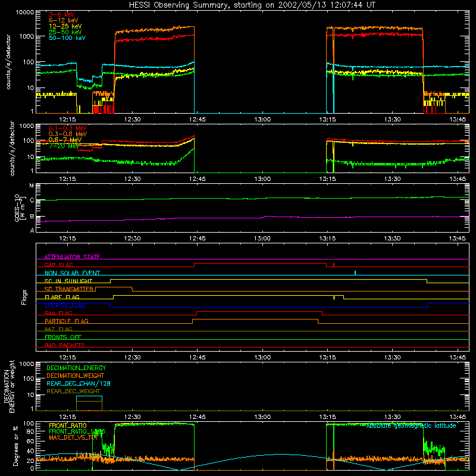
Task: Click the 13:30 tick under the MeV panel
Action: coord(392,179)
